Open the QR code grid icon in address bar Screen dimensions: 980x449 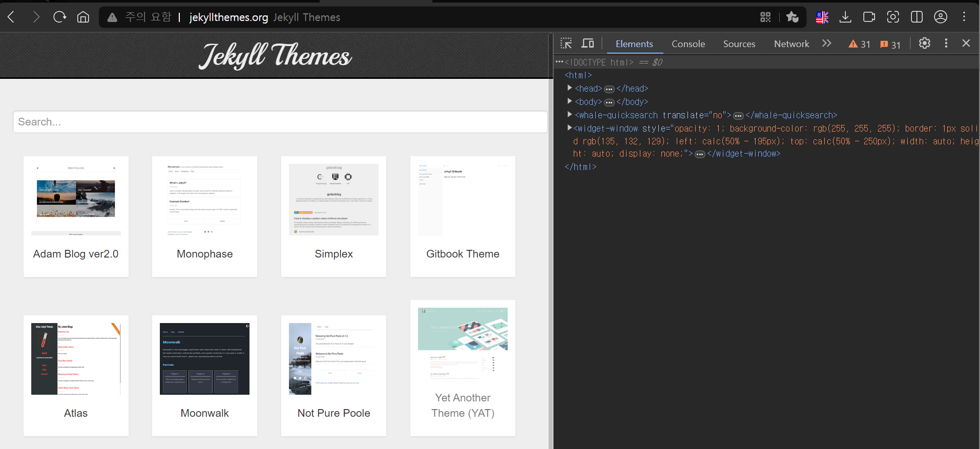point(765,17)
